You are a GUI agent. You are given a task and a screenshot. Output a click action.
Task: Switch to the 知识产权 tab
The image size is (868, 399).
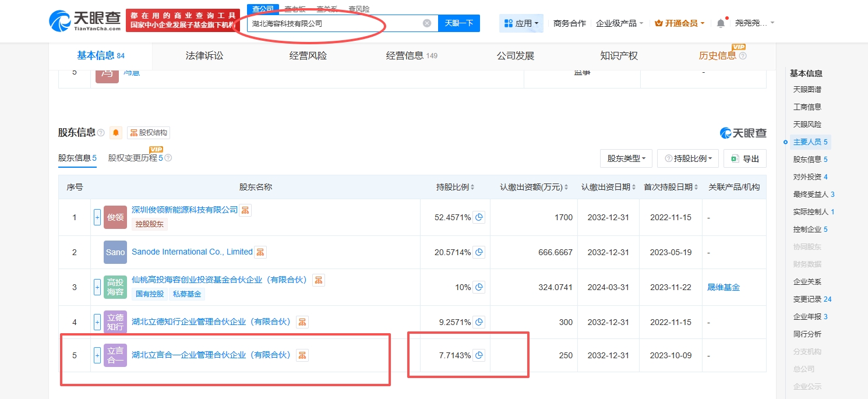619,56
